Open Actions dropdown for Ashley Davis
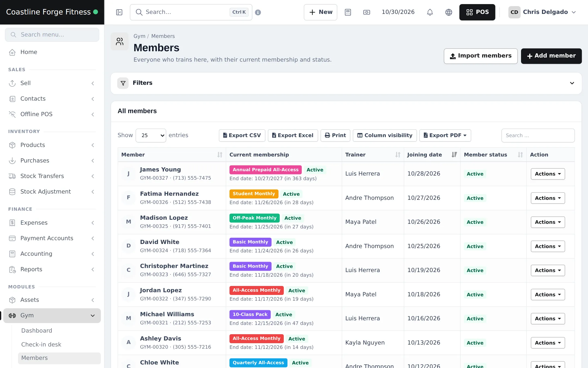Image resolution: width=588 pixels, height=368 pixels. [548, 343]
